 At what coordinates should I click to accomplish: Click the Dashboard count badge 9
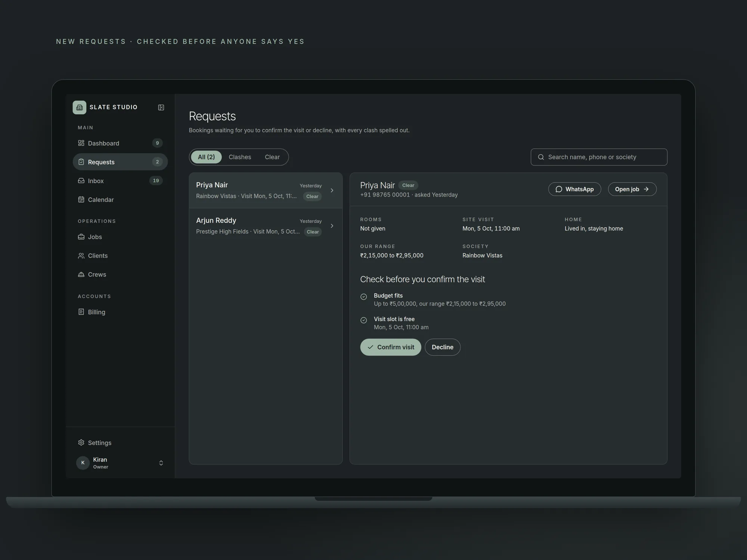click(157, 143)
